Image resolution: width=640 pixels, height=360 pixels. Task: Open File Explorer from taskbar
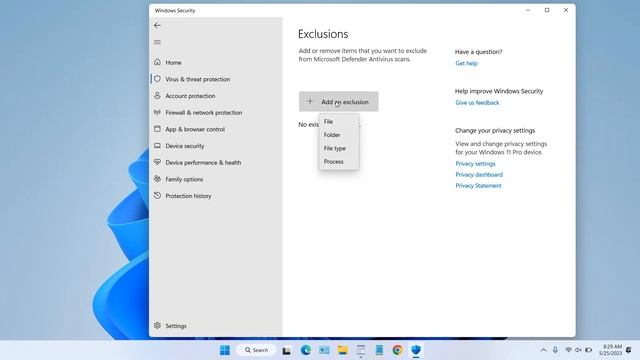tap(343, 350)
